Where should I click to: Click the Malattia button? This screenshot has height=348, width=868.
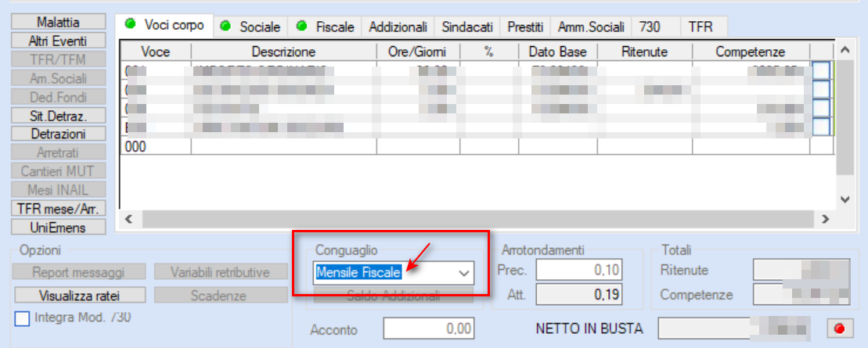coord(58,22)
